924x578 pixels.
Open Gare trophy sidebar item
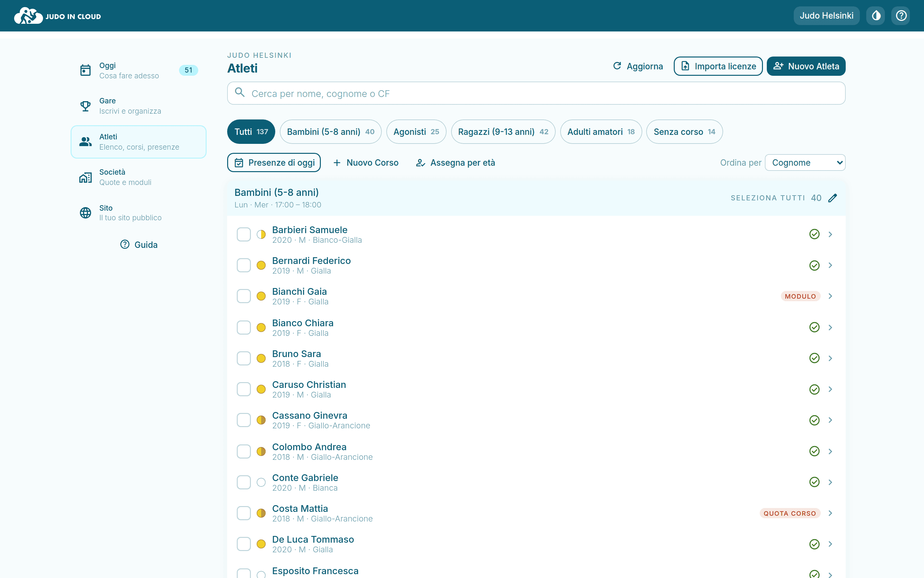click(138, 106)
